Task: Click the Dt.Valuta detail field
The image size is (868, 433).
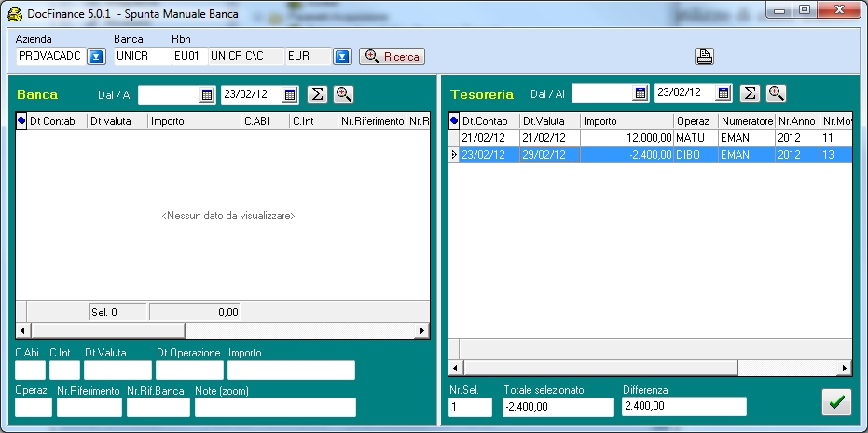Action: tap(117, 370)
